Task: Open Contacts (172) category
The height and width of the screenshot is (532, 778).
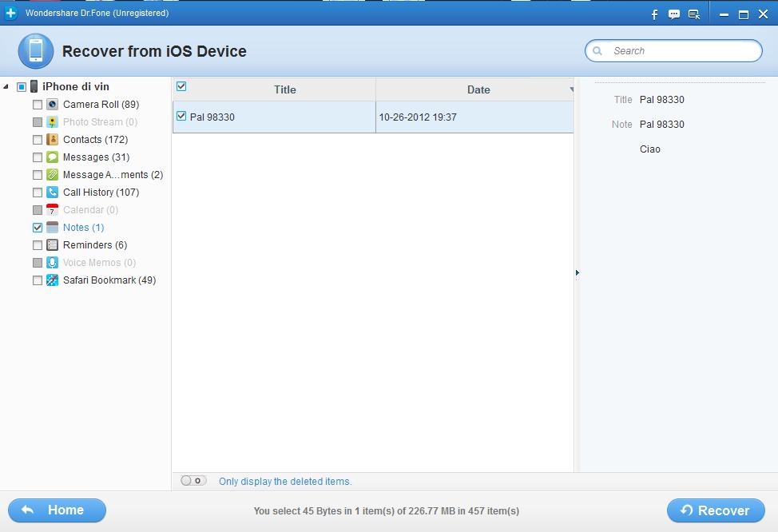Action: [x=95, y=140]
